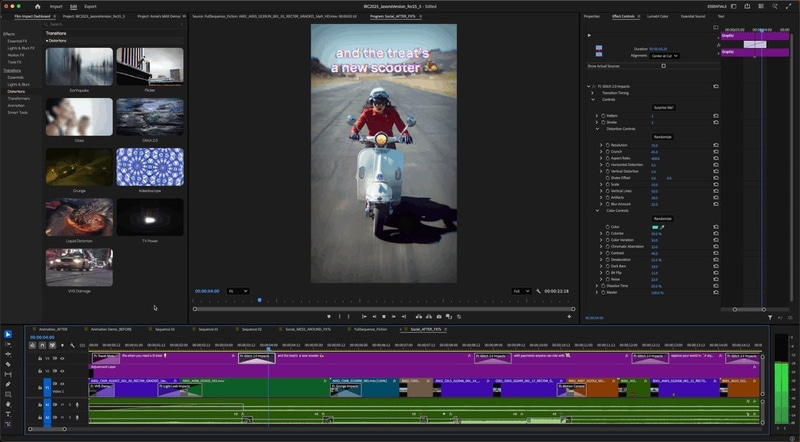The height and width of the screenshot is (442, 800).
Task: Switch to the Lumetri Color tab
Action: click(657, 16)
